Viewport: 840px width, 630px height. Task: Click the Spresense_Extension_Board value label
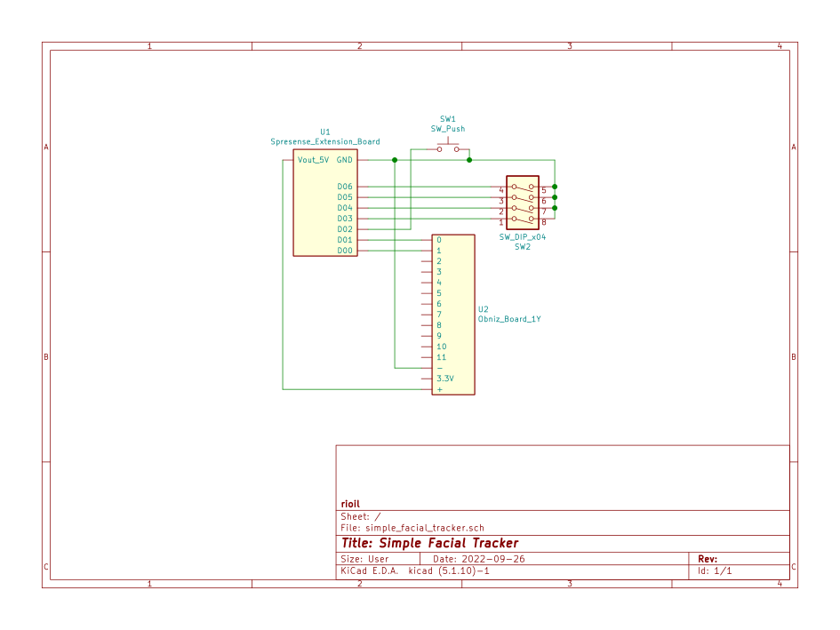(x=324, y=141)
